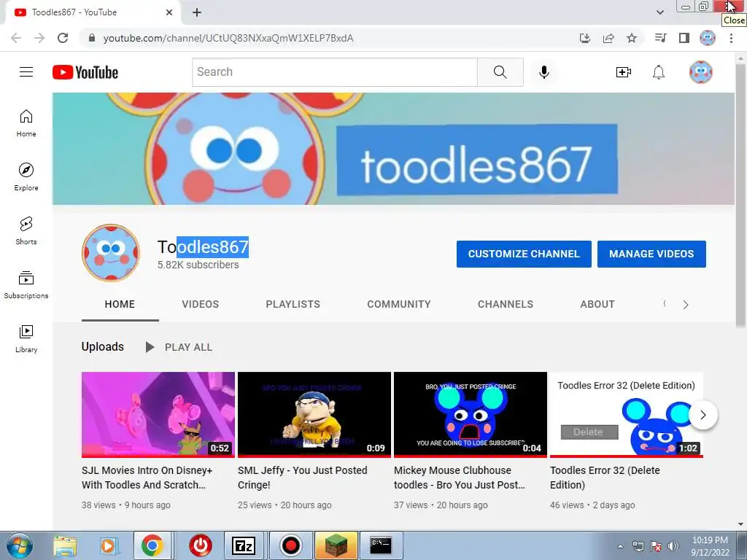Click Chrome forward arrow
This screenshot has width=747, height=560.
click(x=39, y=38)
